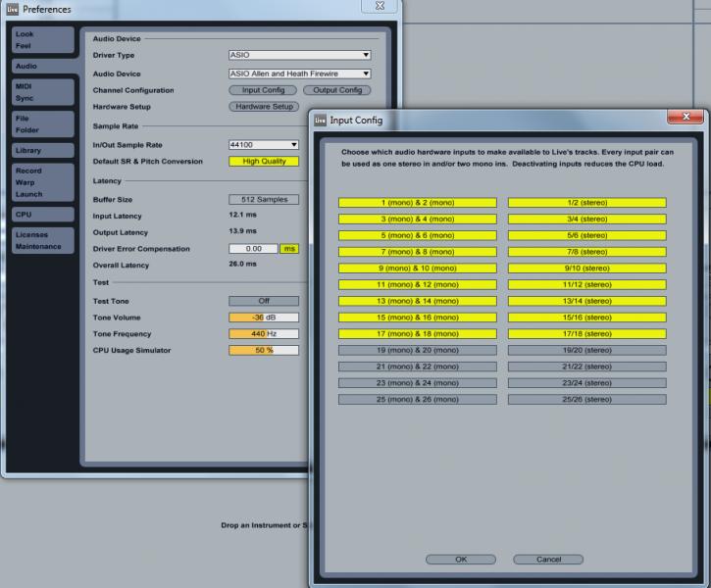Disable the 15/16 (stereo) input
The width and height of the screenshot is (711, 588).
[x=587, y=318]
